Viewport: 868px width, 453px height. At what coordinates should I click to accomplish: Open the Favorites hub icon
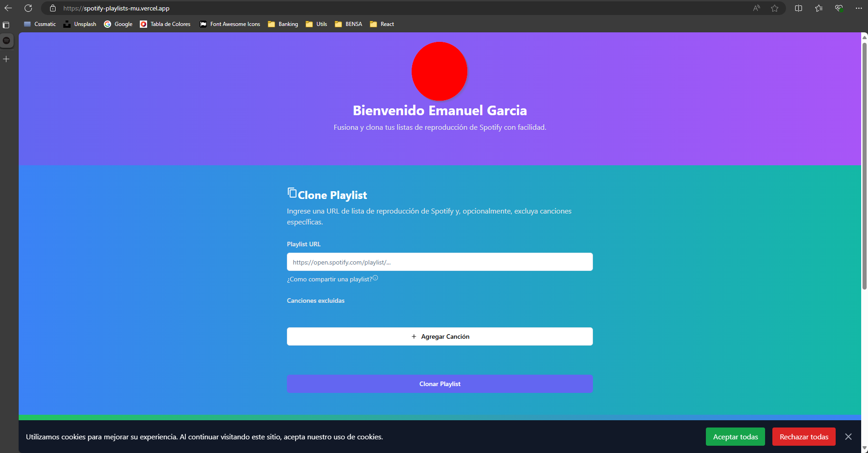tap(819, 8)
